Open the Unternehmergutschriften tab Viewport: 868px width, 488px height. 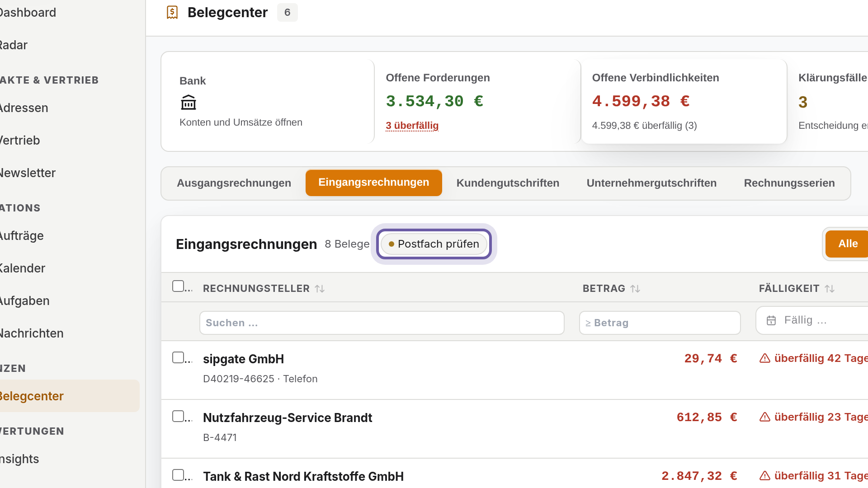651,183
